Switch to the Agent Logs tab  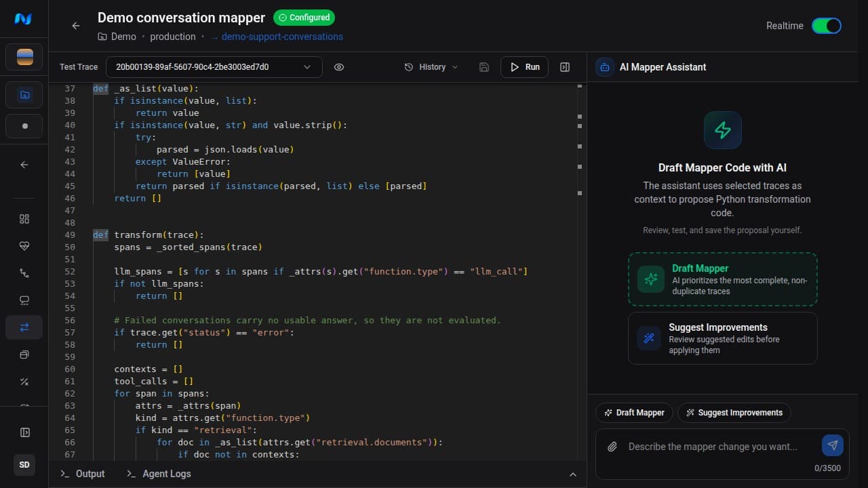pos(159,474)
